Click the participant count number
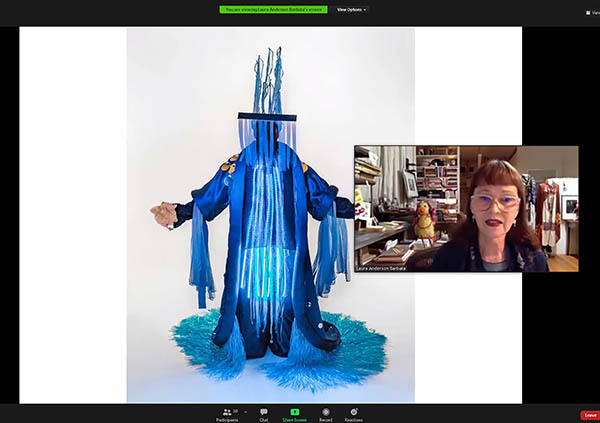600x423 pixels. tap(236, 411)
